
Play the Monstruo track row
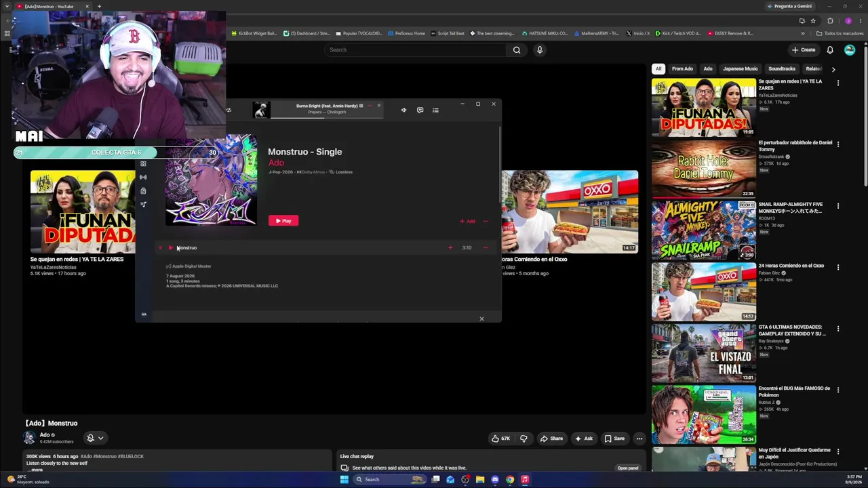(170, 247)
